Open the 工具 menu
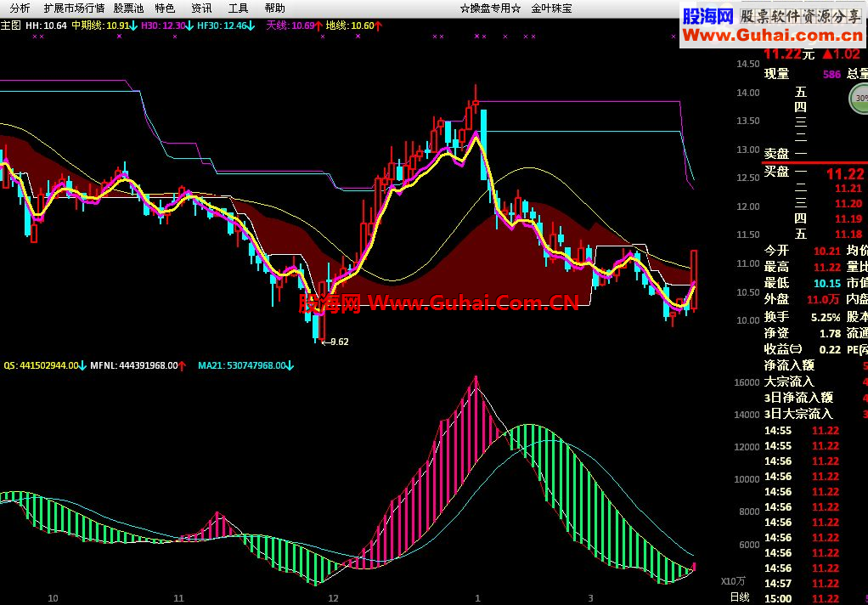868x605 pixels. tap(238, 8)
